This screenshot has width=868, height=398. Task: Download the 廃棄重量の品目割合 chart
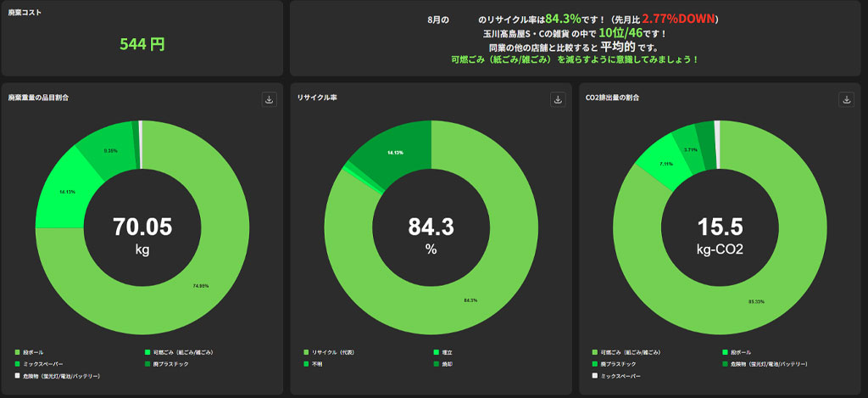click(270, 99)
